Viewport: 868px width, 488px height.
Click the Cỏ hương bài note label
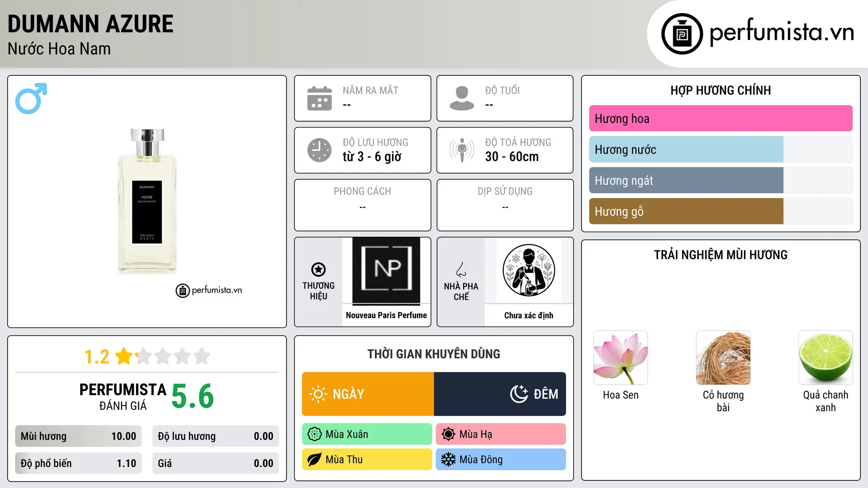tap(723, 401)
